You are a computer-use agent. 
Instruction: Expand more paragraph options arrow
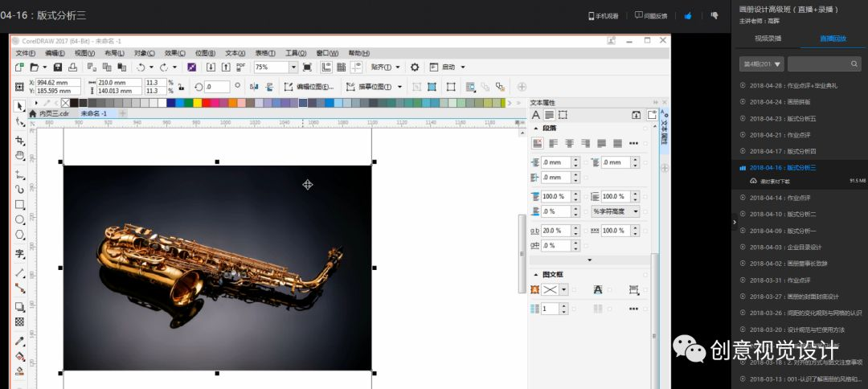click(x=589, y=260)
